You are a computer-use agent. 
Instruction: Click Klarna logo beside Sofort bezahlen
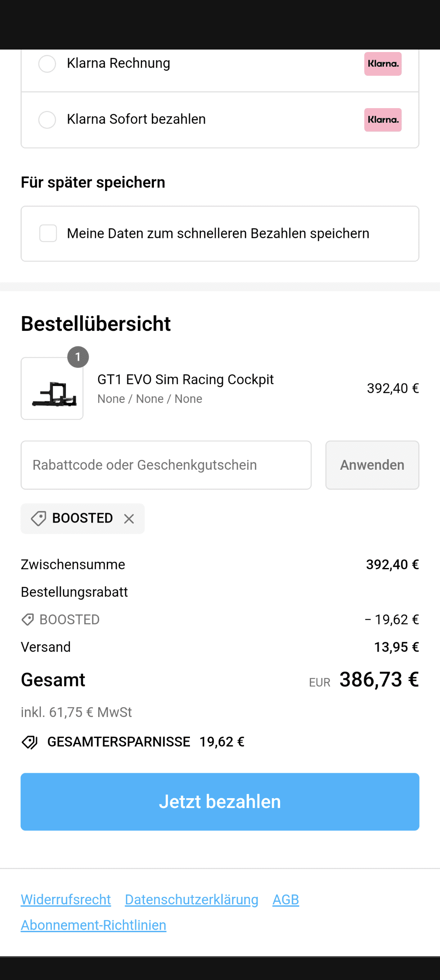click(x=383, y=120)
